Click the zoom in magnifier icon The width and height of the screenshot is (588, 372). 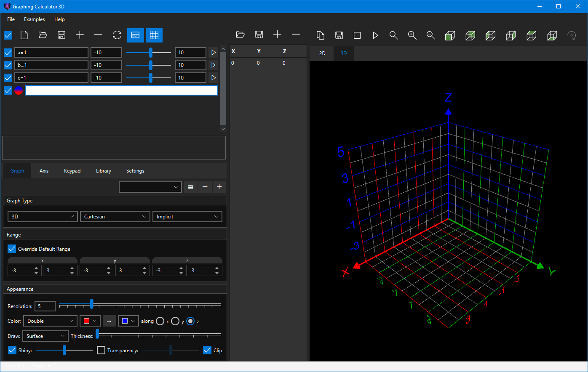(x=412, y=35)
